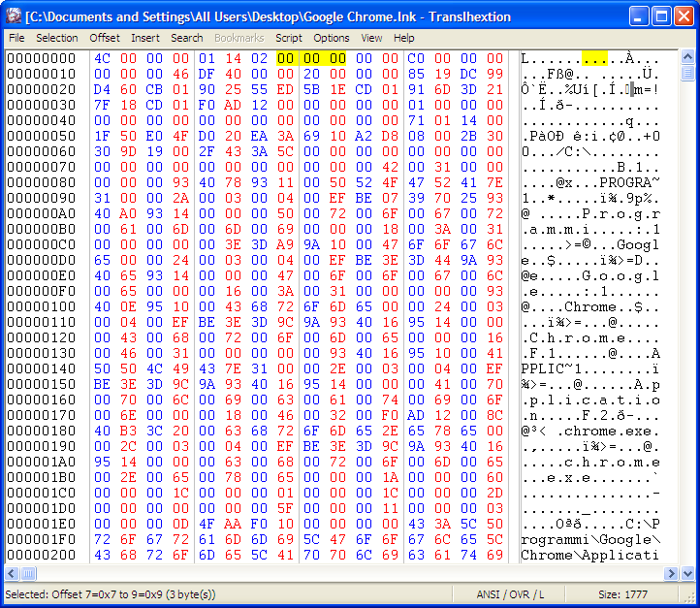Open the File menu
The image size is (700, 608).
coord(16,38)
